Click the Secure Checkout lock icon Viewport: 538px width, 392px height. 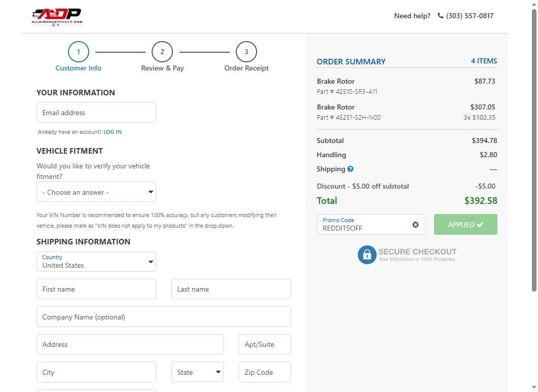[x=367, y=255]
